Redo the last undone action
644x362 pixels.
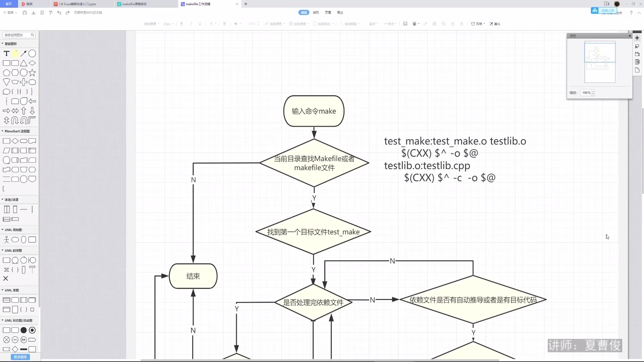tap(67, 13)
